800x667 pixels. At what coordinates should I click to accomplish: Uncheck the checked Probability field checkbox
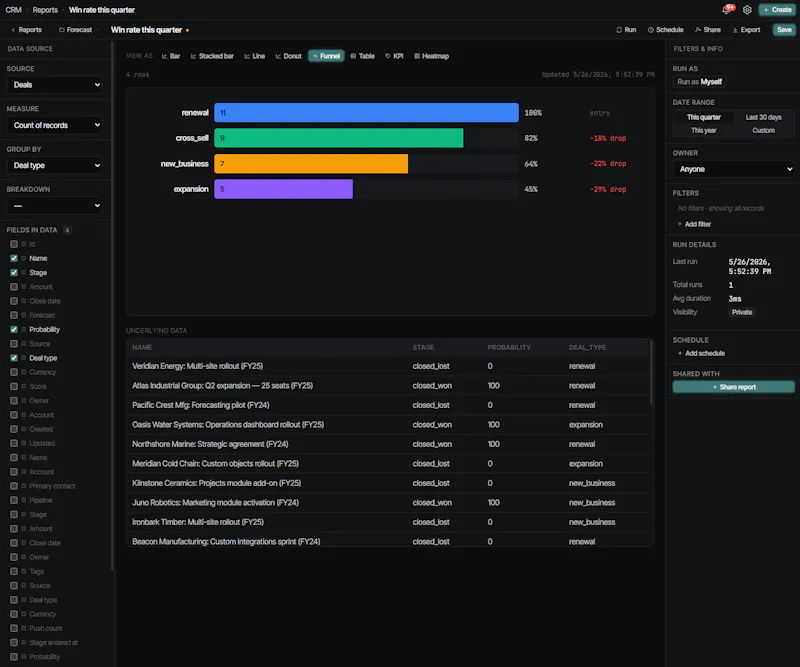pyautogui.click(x=14, y=330)
